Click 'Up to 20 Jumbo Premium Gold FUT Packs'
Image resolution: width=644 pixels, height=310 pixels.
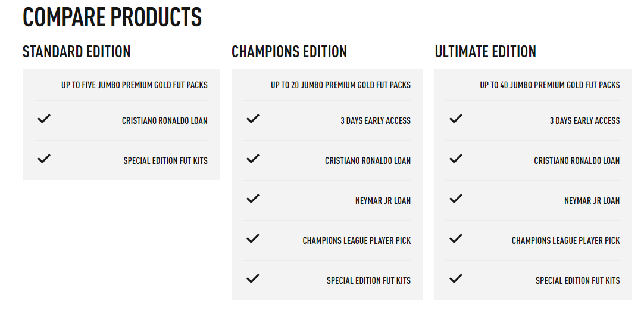coord(340,85)
